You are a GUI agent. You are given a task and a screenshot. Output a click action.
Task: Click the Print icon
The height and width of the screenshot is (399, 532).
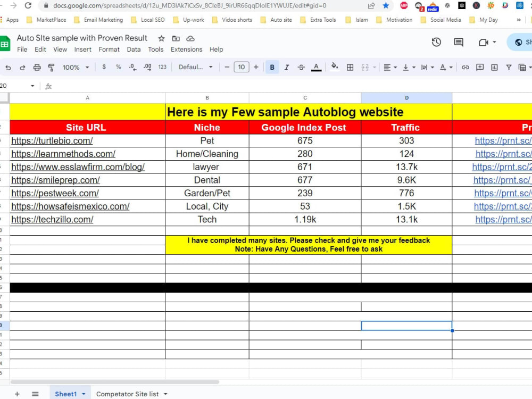click(37, 68)
